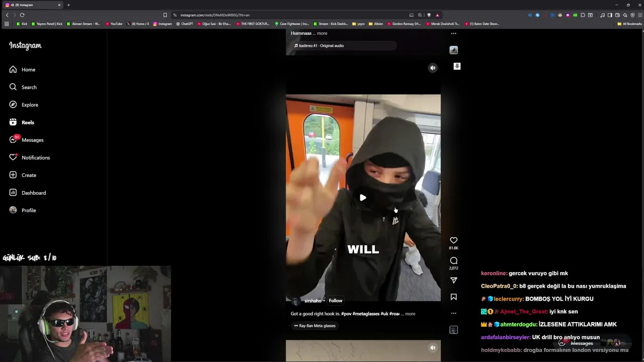
Task: Go back in the browser
Action: click(7, 15)
